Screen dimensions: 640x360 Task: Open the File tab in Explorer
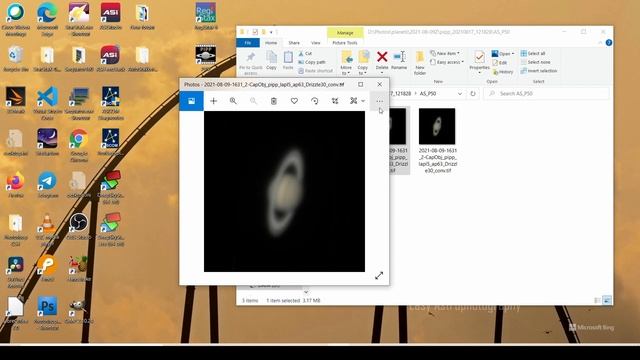[248, 42]
